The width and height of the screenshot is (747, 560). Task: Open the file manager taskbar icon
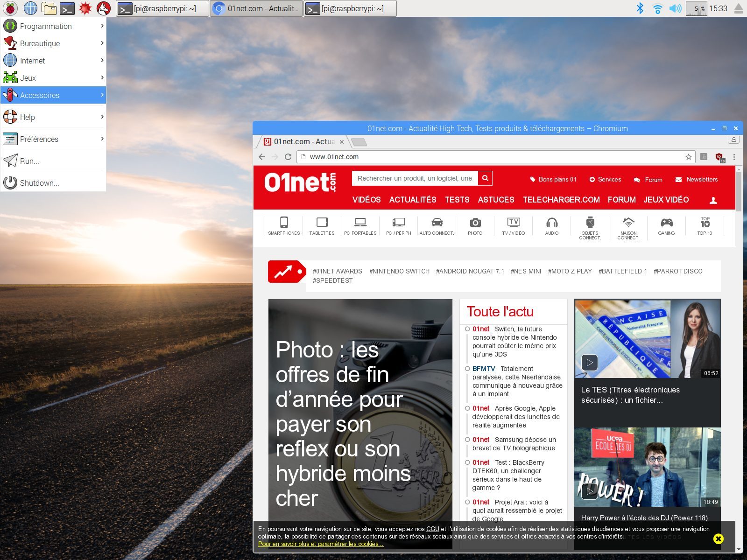49,8
